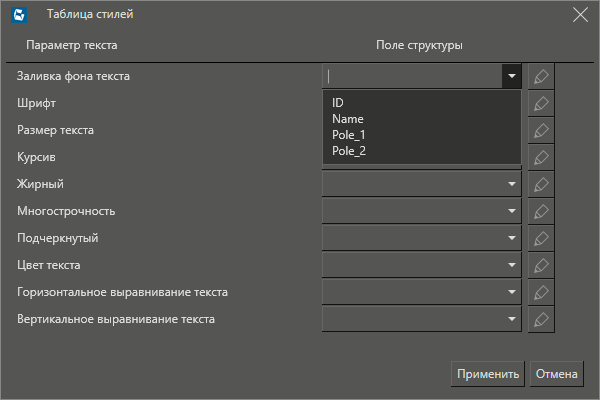The image size is (600, 400).
Task: Select ID from the dropdown list
Action: click(x=422, y=103)
